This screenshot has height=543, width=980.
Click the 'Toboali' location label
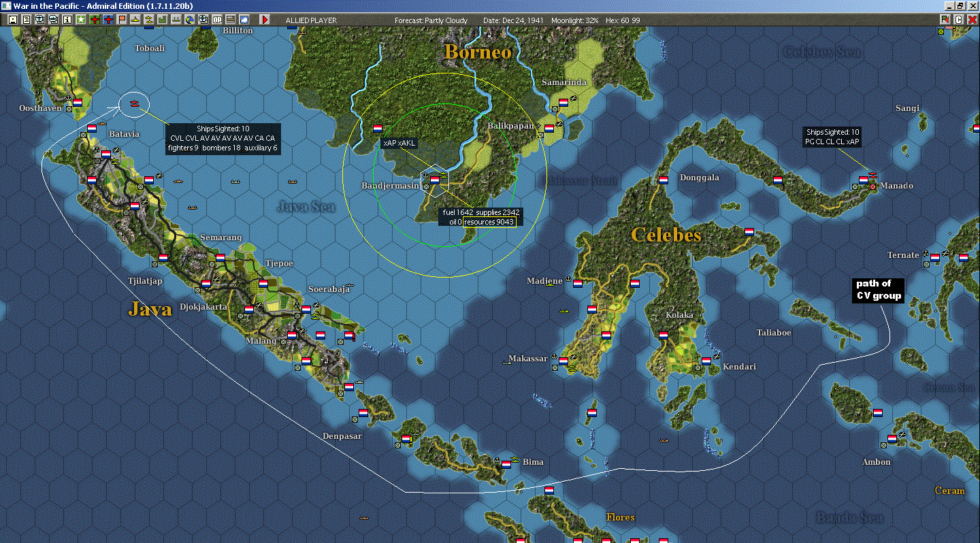150,48
